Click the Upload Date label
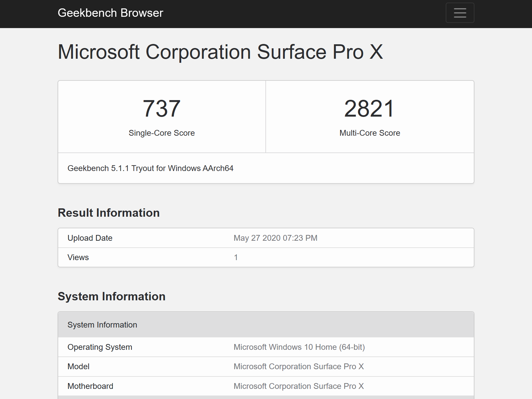 (90, 238)
